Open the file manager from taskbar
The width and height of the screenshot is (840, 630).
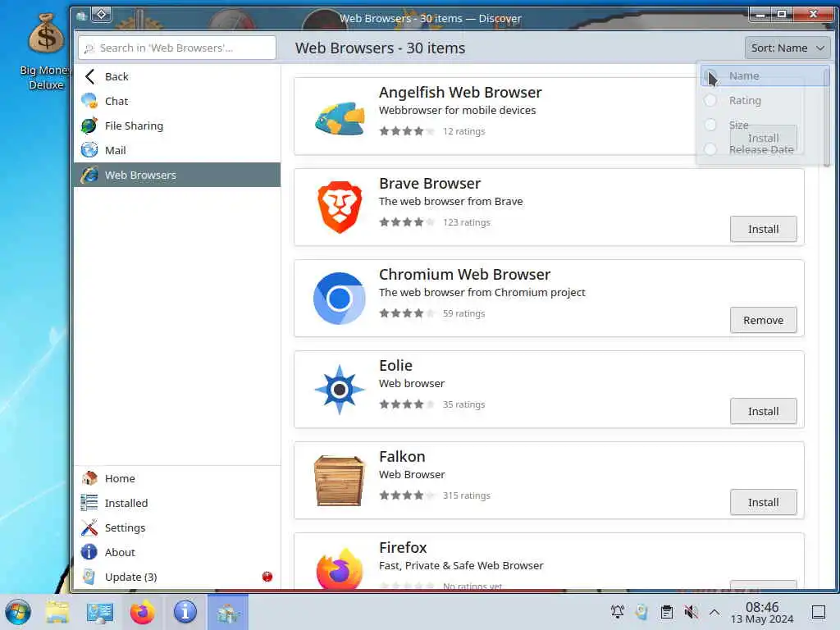57,612
